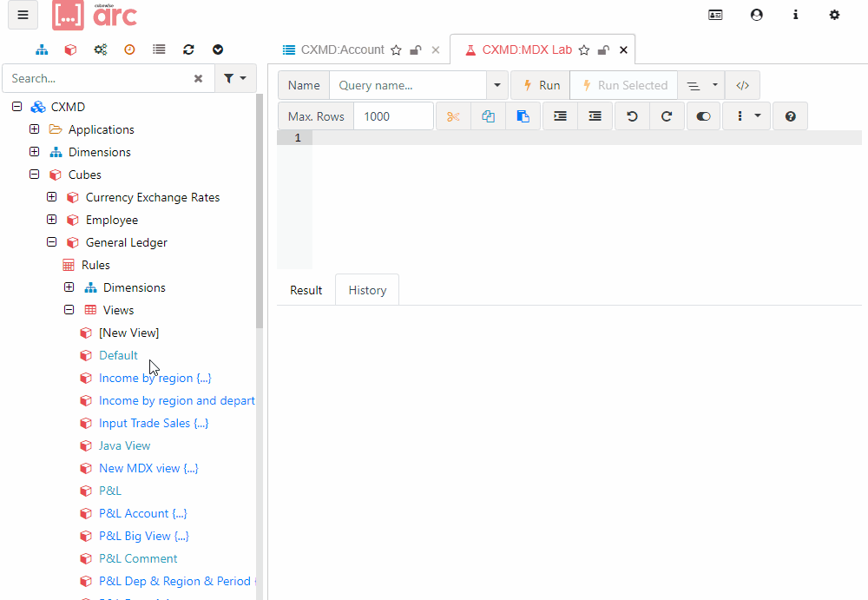Click the paste clipboard icon

point(523,116)
